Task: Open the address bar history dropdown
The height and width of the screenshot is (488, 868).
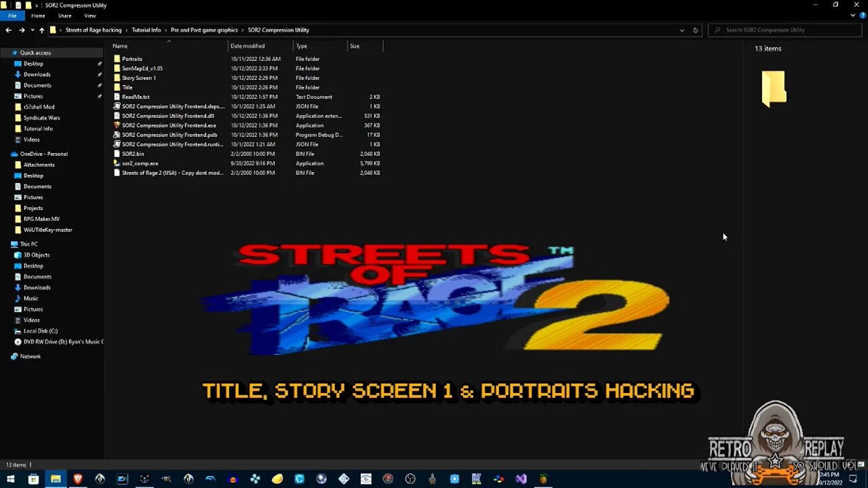Action: pyautogui.click(x=682, y=30)
